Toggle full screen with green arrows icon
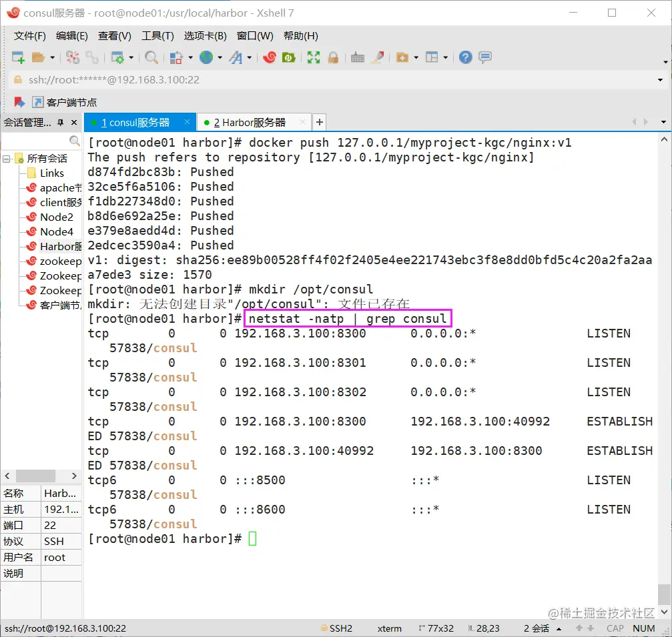Viewport: 672px width, 637px height. (x=314, y=57)
